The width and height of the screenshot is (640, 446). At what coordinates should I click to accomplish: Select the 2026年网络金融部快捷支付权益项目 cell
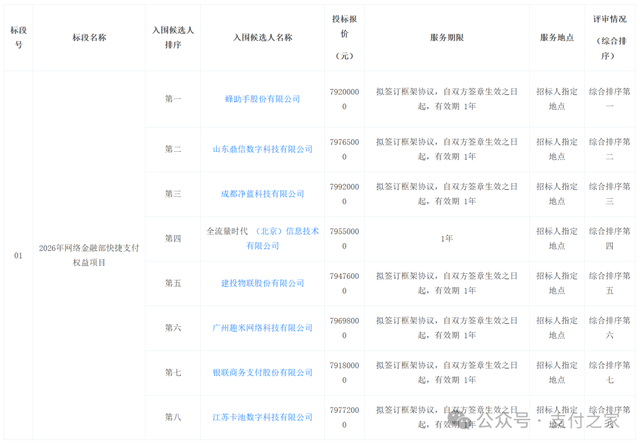click(x=89, y=255)
